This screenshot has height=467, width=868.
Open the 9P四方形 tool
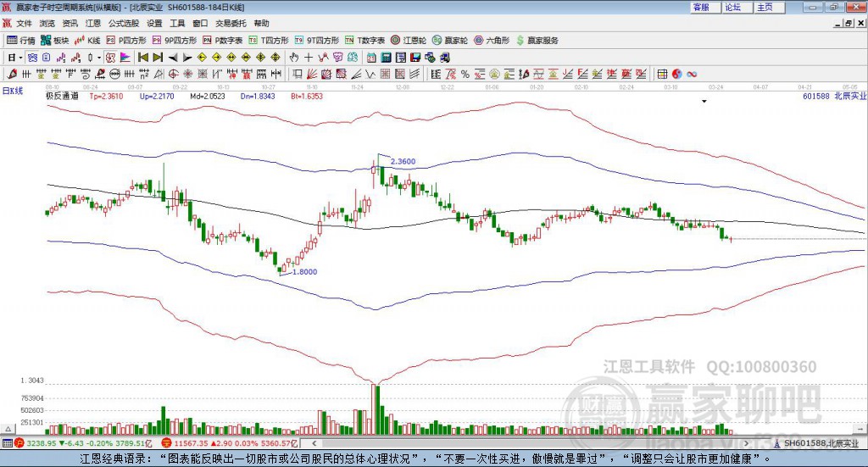(x=175, y=41)
